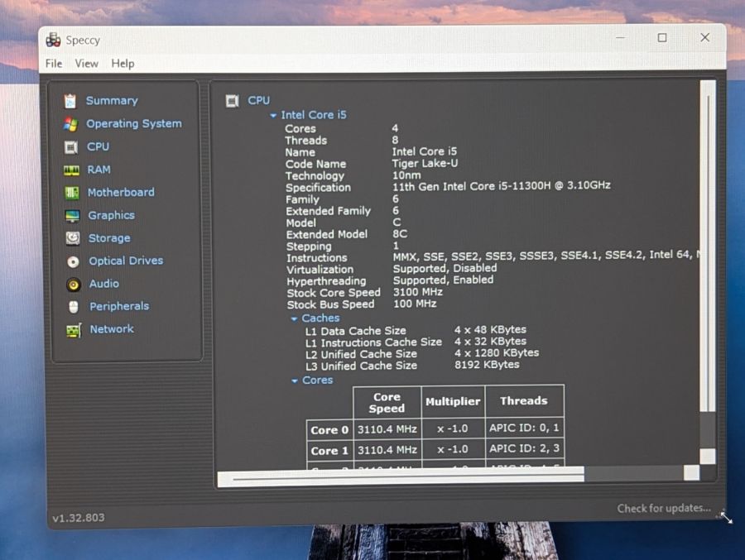Click L3 Unified Cache Size value 8192 KBytes

point(487,365)
